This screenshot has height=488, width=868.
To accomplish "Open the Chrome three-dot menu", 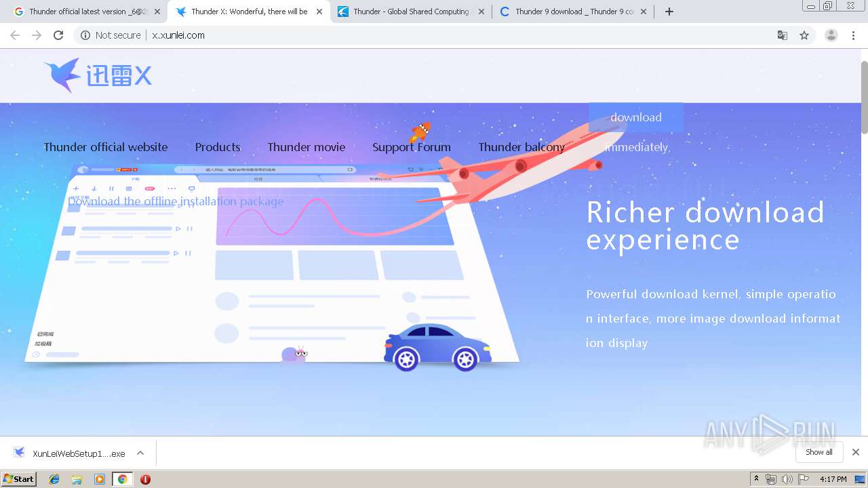I will point(853,35).
